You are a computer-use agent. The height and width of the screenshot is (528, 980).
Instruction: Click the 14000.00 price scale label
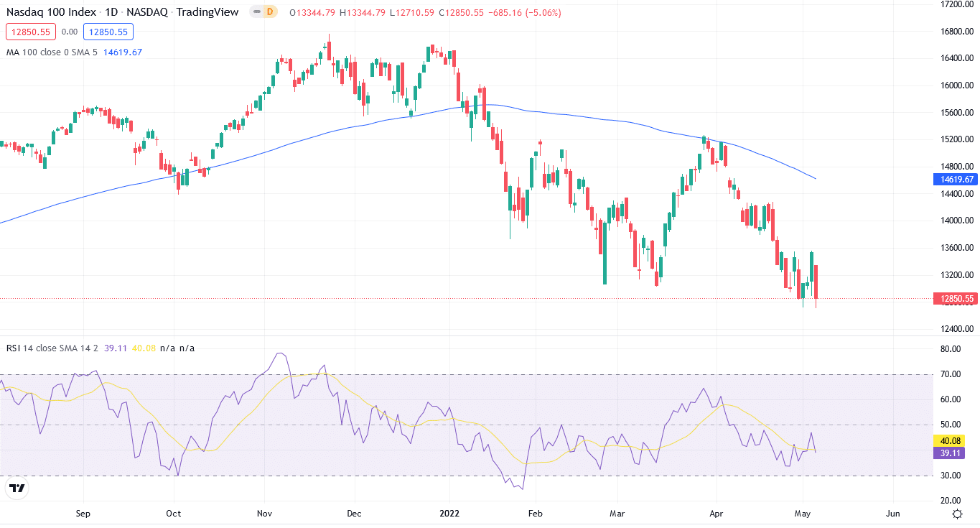point(956,221)
